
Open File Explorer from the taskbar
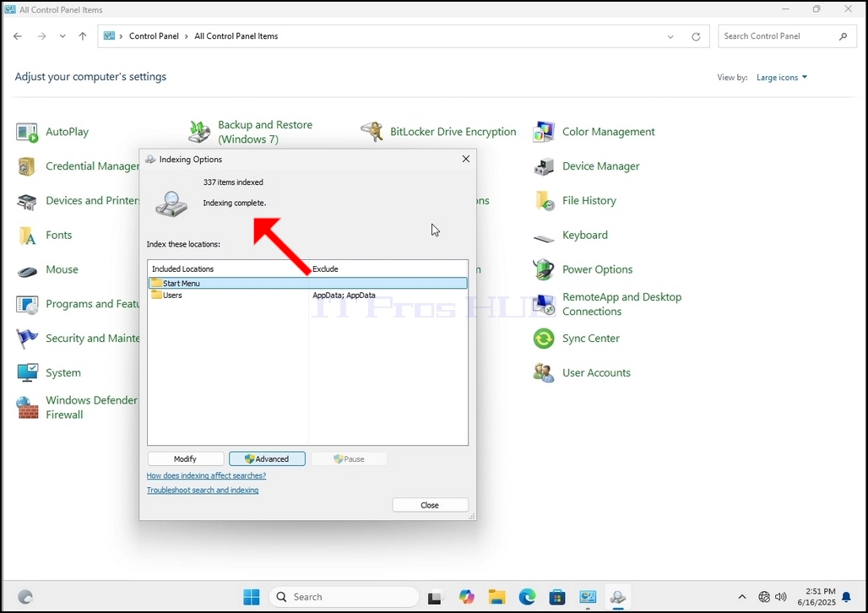tap(496, 597)
